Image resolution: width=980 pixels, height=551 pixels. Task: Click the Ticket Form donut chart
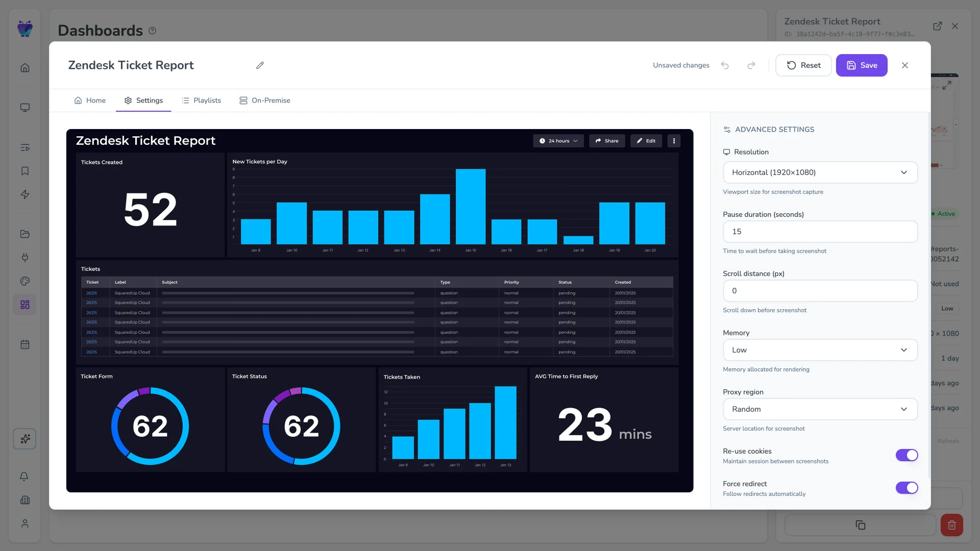pyautogui.click(x=150, y=426)
